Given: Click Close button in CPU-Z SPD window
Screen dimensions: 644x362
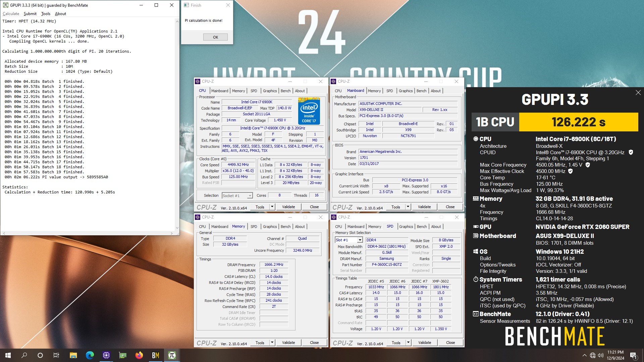Looking at the screenshot, I should [x=450, y=343].
